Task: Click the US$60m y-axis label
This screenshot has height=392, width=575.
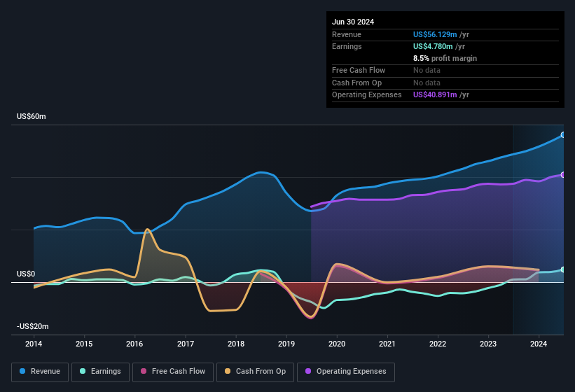Action: click(32, 117)
